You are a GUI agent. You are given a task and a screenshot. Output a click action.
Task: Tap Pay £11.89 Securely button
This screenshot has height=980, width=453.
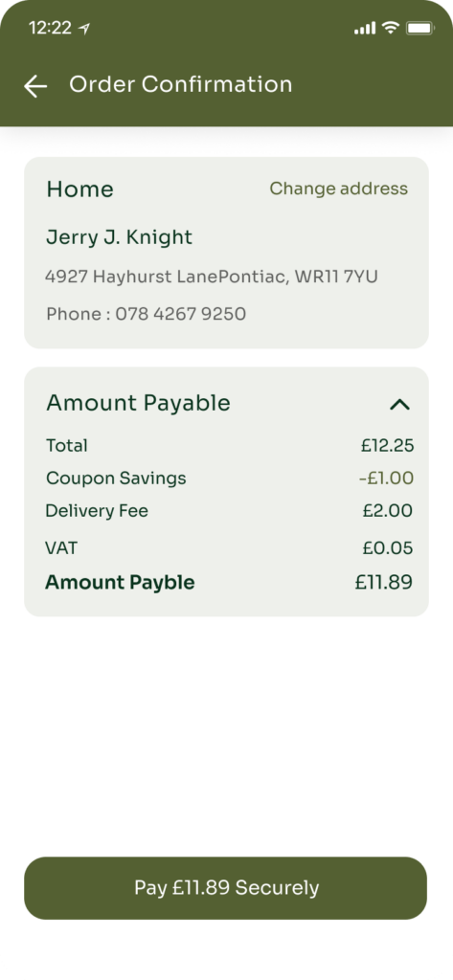[225, 887]
